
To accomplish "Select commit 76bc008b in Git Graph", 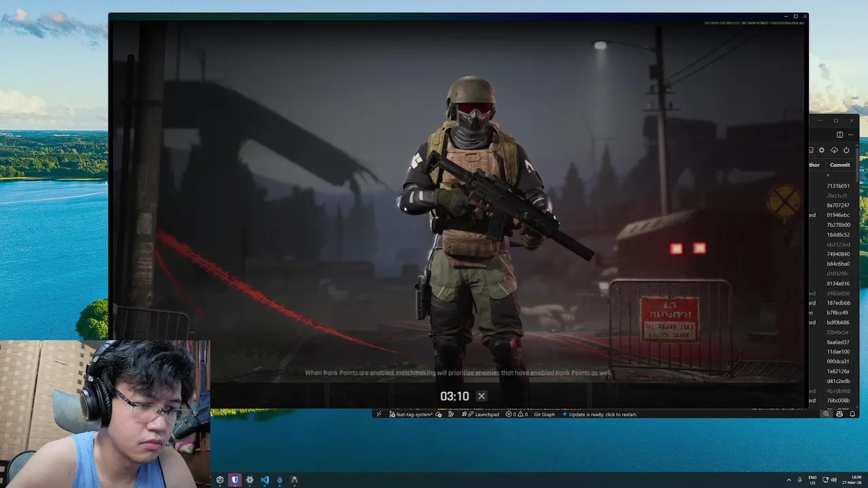I will point(838,401).
